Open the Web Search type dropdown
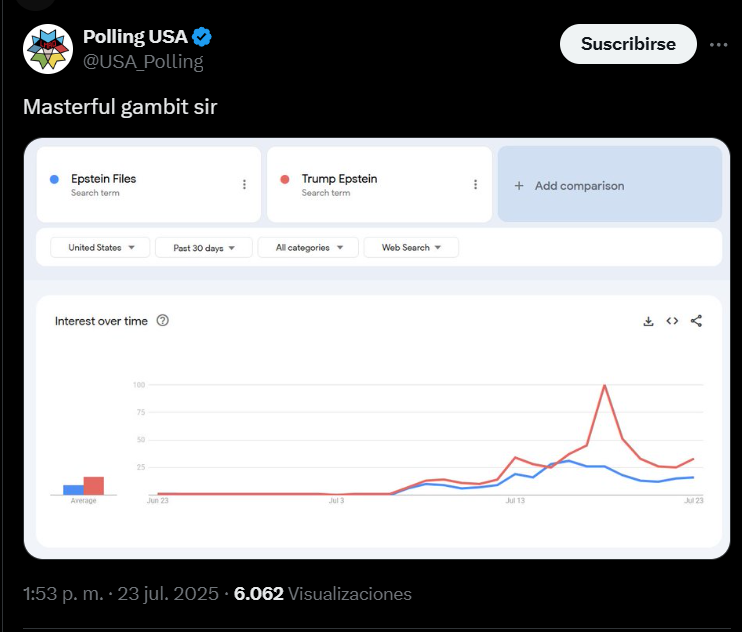742x632 pixels. pos(411,247)
